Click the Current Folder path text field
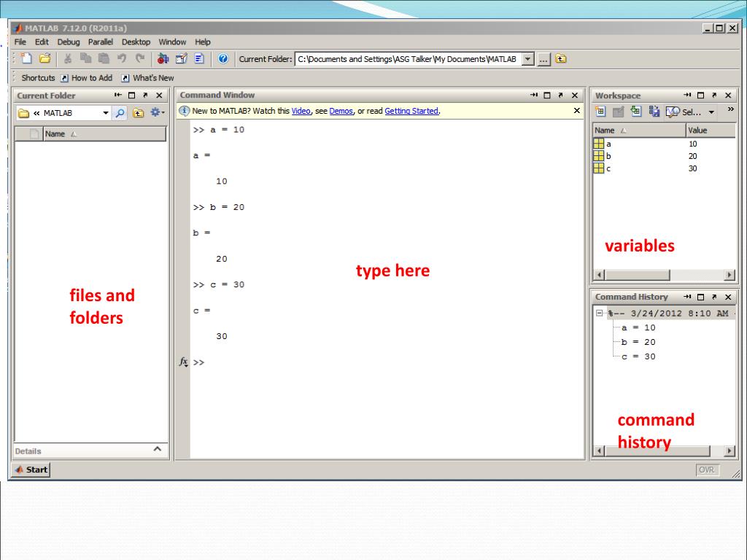Screen dimensions: 747x560 click(x=409, y=59)
